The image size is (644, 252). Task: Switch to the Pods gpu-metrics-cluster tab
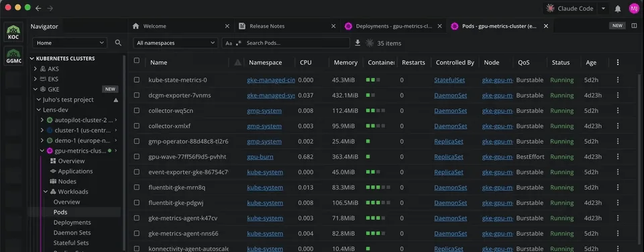click(500, 26)
